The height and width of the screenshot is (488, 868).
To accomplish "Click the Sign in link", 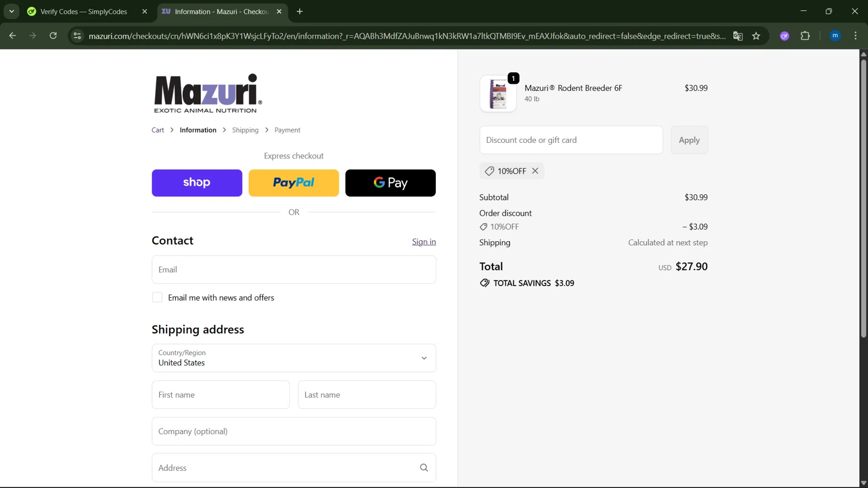I will 424,242.
